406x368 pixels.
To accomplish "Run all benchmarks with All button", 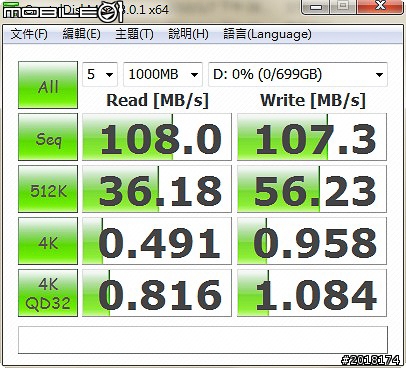I will coord(48,85).
